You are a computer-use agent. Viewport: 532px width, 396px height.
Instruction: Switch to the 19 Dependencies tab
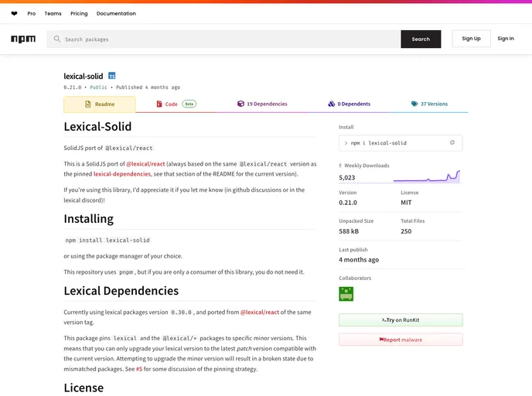(262, 104)
